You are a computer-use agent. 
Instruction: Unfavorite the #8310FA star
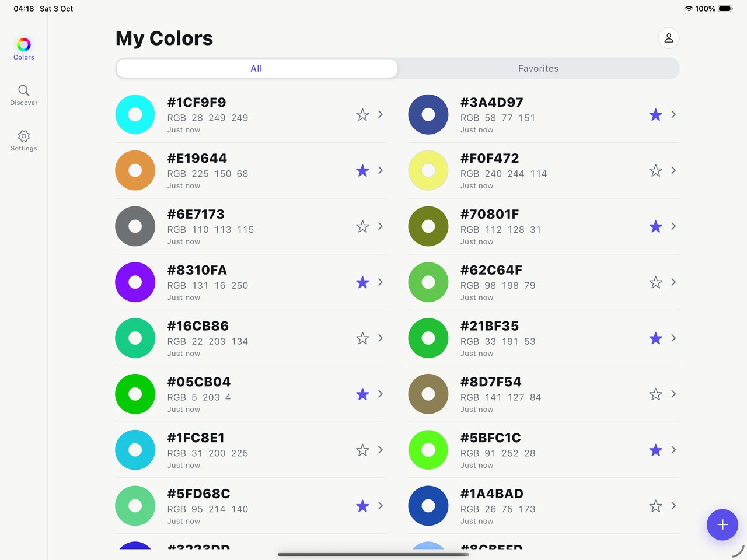[362, 282]
